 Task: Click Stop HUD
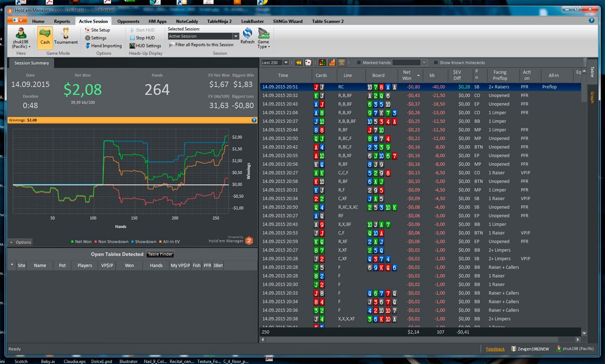click(x=142, y=38)
